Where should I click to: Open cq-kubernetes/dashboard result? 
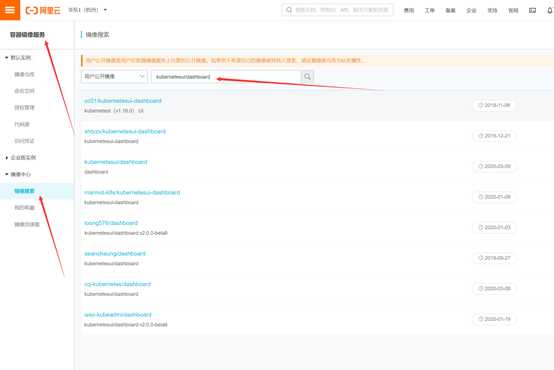pos(117,284)
